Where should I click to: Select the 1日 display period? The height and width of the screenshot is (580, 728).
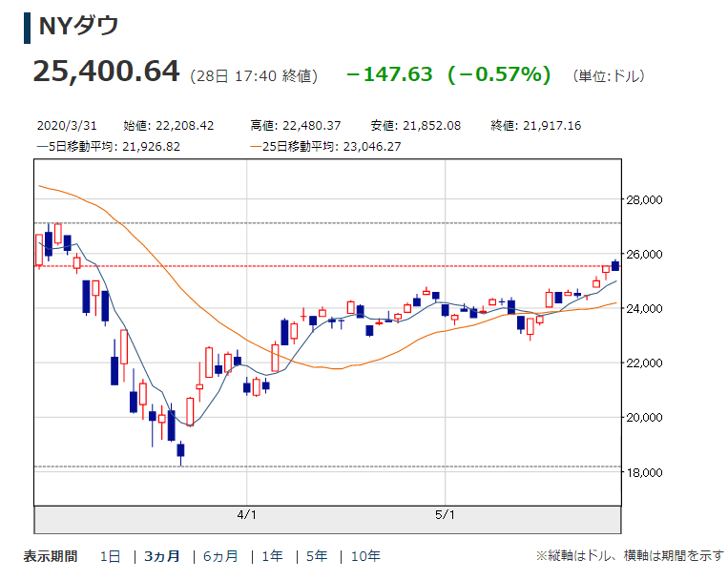coord(110,556)
